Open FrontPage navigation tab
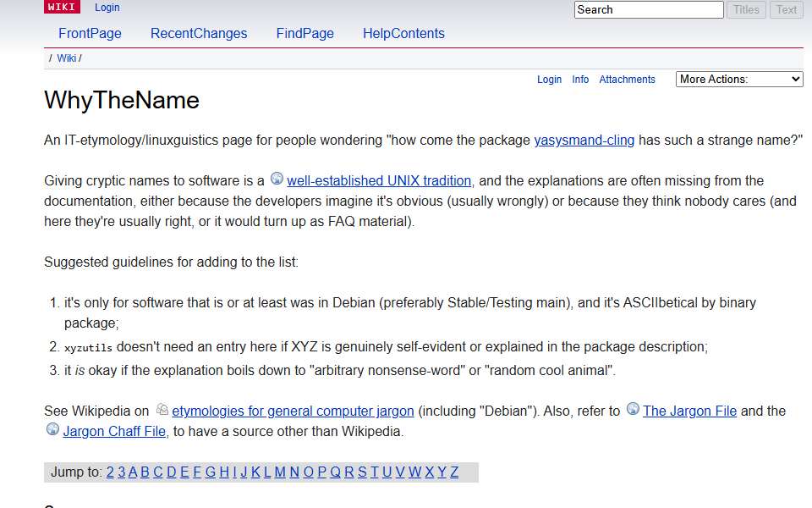 coord(90,33)
